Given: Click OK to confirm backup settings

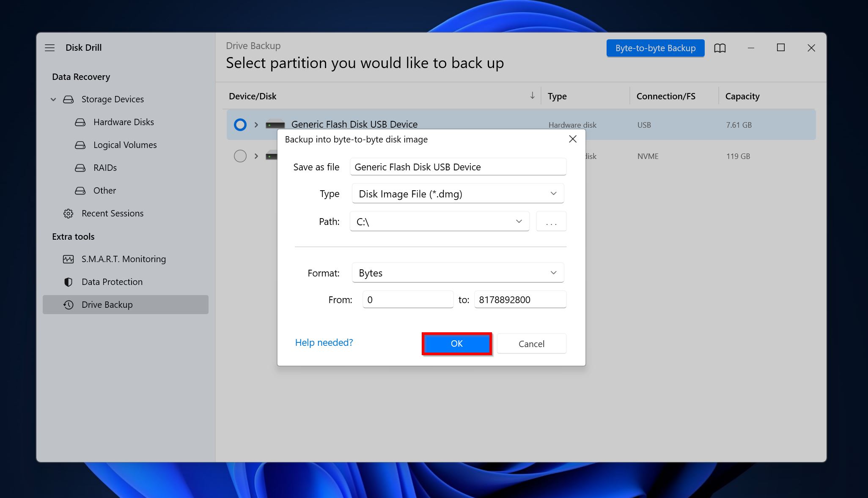Looking at the screenshot, I should (x=457, y=343).
